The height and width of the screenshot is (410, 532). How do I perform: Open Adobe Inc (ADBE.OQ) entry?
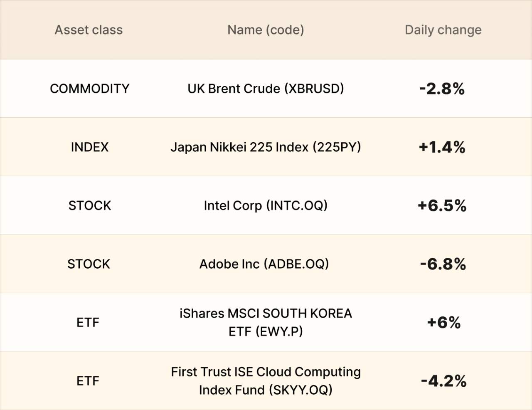pos(264,264)
